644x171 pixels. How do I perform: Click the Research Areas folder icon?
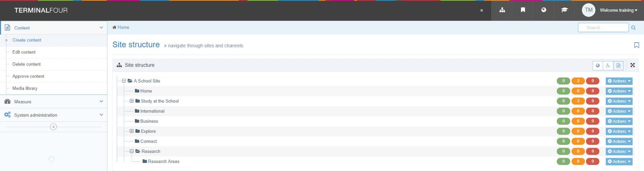click(x=144, y=161)
